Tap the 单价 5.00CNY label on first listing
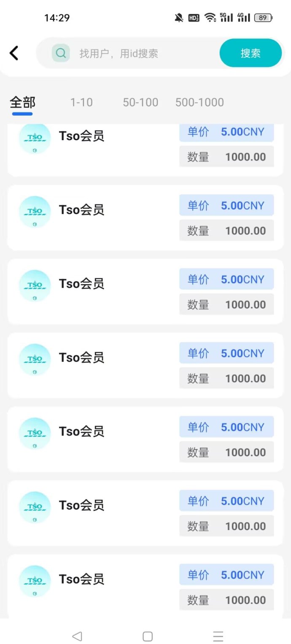Screen dimensions: 291x644 pyautogui.click(x=226, y=132)
